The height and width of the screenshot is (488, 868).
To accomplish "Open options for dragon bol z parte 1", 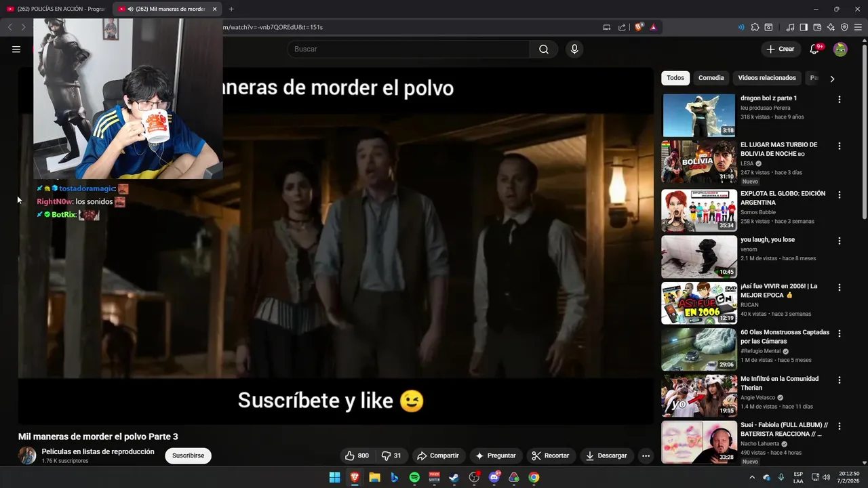I will click(840, 100).
